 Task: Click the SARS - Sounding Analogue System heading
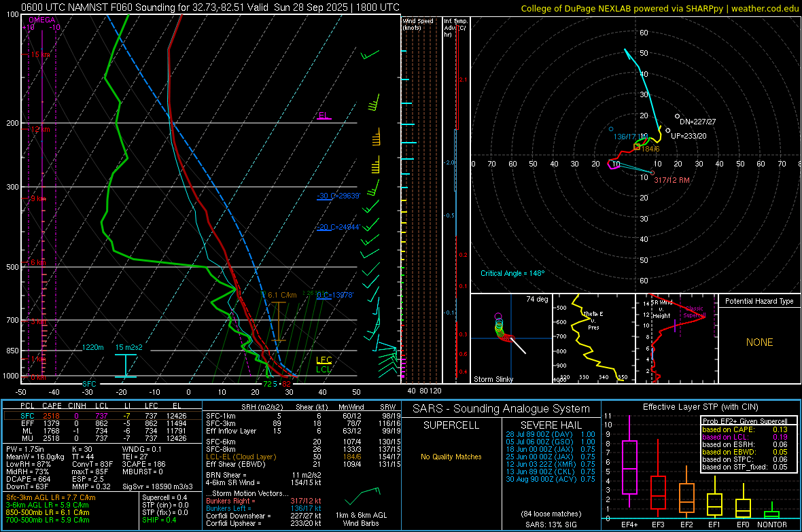[501, 409]
